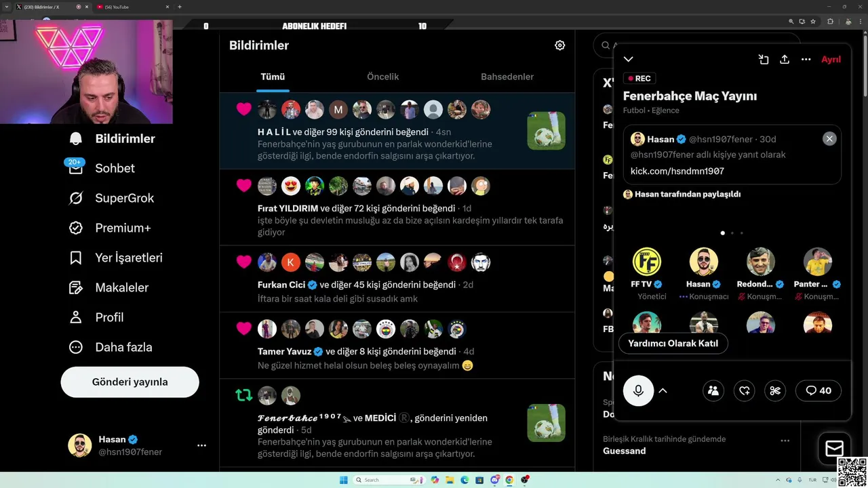Switch to the Tümü notifications tab

click(x=273, y=77)
